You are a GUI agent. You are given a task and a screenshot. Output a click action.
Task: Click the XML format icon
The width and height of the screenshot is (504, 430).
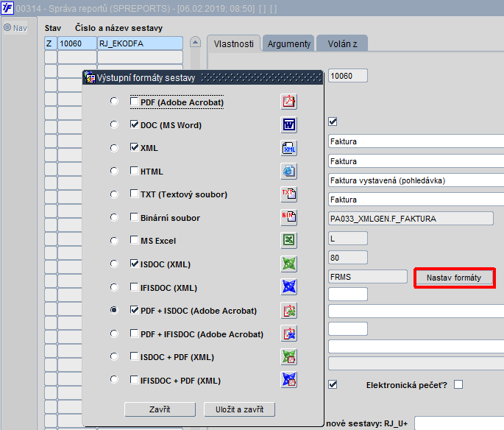[x=288, y=148]
